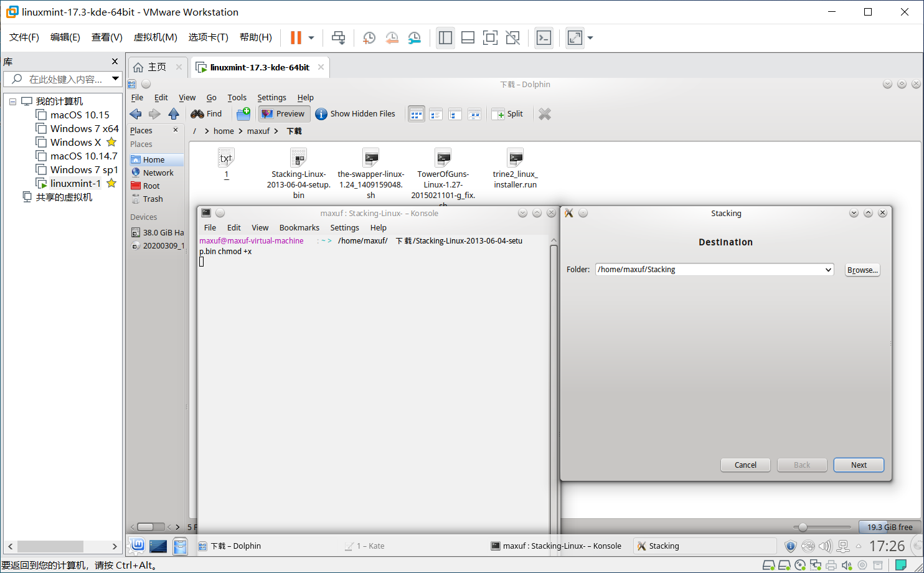Close the 库 library panel
The height and width of the screenshot is (573, 924).
[115, 62]
